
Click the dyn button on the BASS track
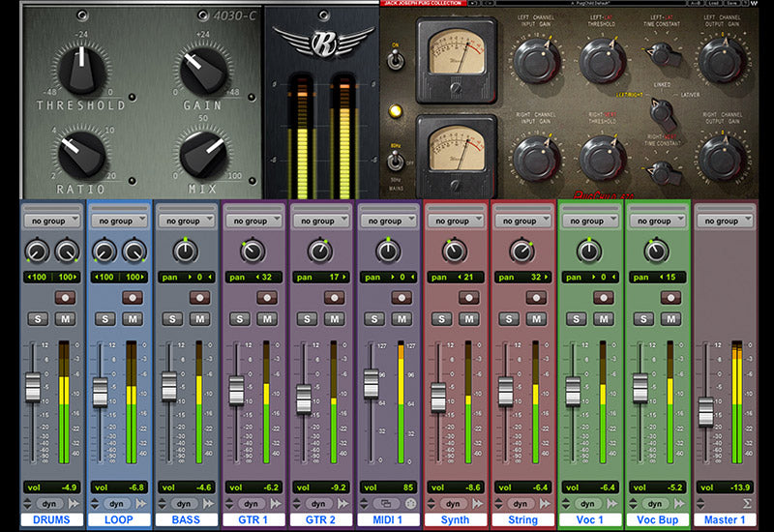pyautogui.click(x=186, y=504)
